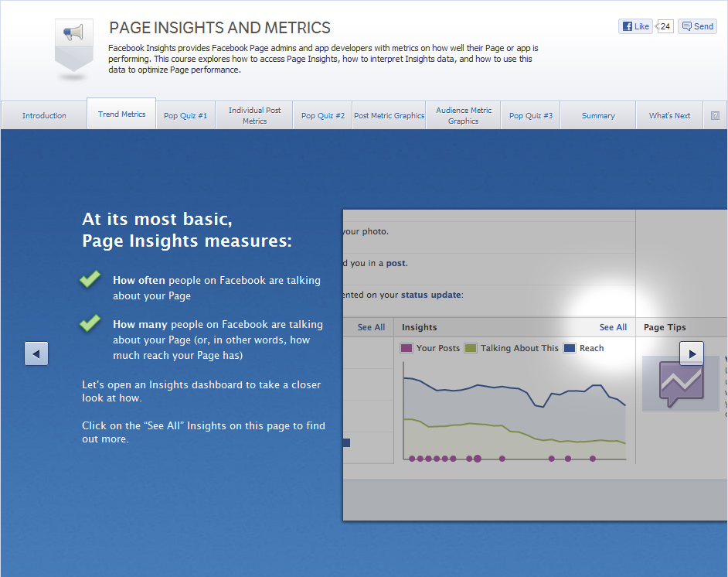728x577 pixels.
Task: Click the blue Reach legend swatch
Action: coord(570,348)
